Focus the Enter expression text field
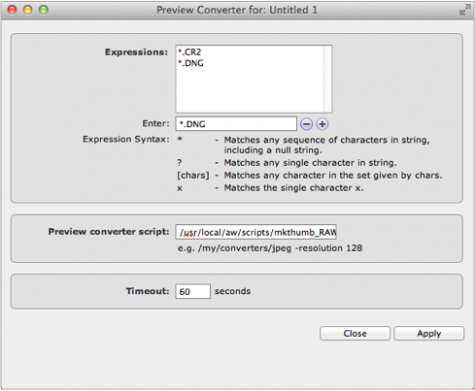Viewport: 475px width, 391px height. [x=236, y=124]
